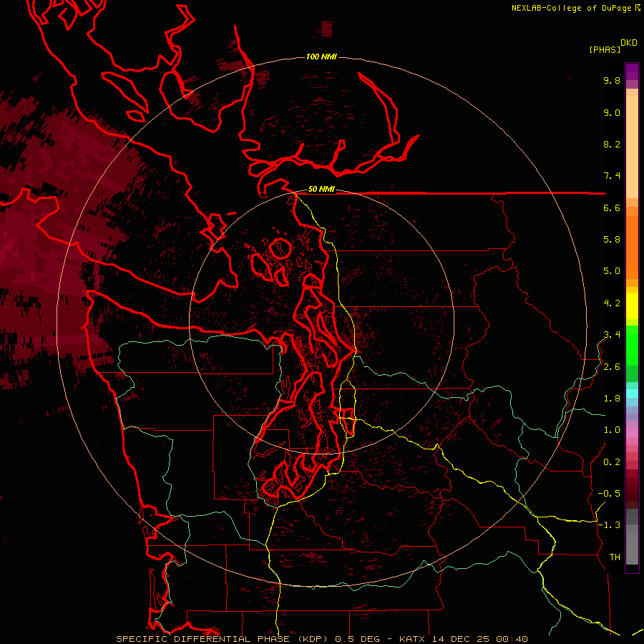The image size is (644, 644).
Task: Click the [PHAS] units label
Action: point(605,49)
